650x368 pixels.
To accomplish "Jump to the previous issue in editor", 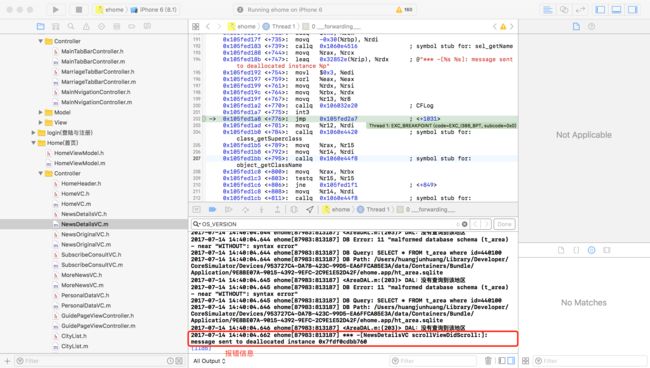I will (x=495, y=27).
